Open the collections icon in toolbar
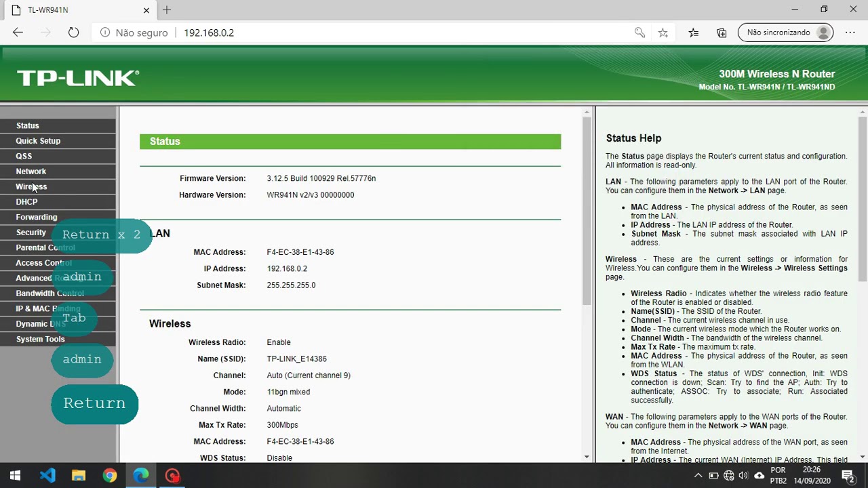This screenshot has width=868, height=488. pyautogui.click(x=722, y=33)
